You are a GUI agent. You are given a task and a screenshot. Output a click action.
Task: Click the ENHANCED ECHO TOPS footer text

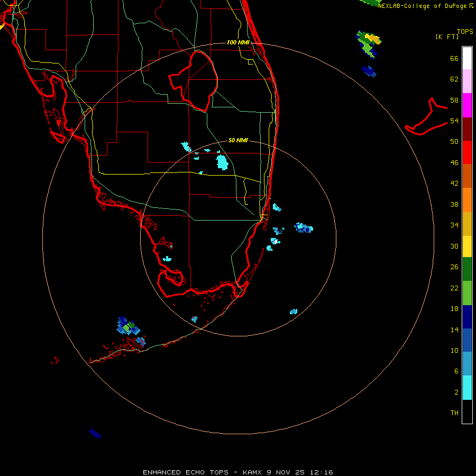[238, 472]
